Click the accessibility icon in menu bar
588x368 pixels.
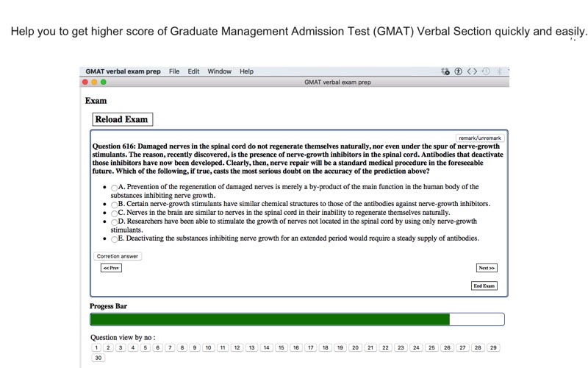(458, 71)
